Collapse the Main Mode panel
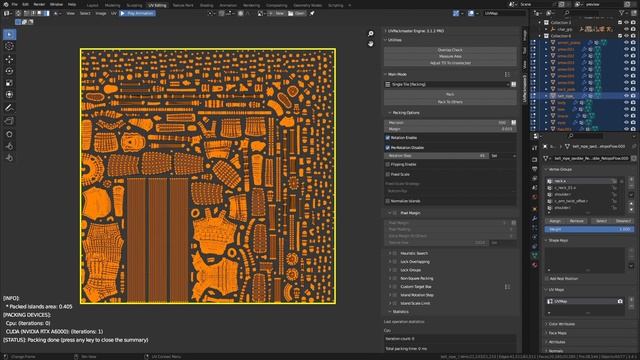Screen dimensions: 640x360 [x=386, y=74]
